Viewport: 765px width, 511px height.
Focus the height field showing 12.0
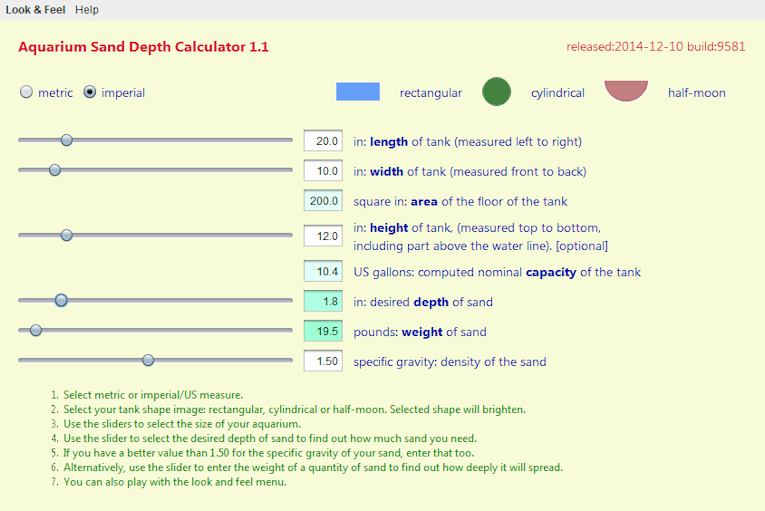coord(323,236)
